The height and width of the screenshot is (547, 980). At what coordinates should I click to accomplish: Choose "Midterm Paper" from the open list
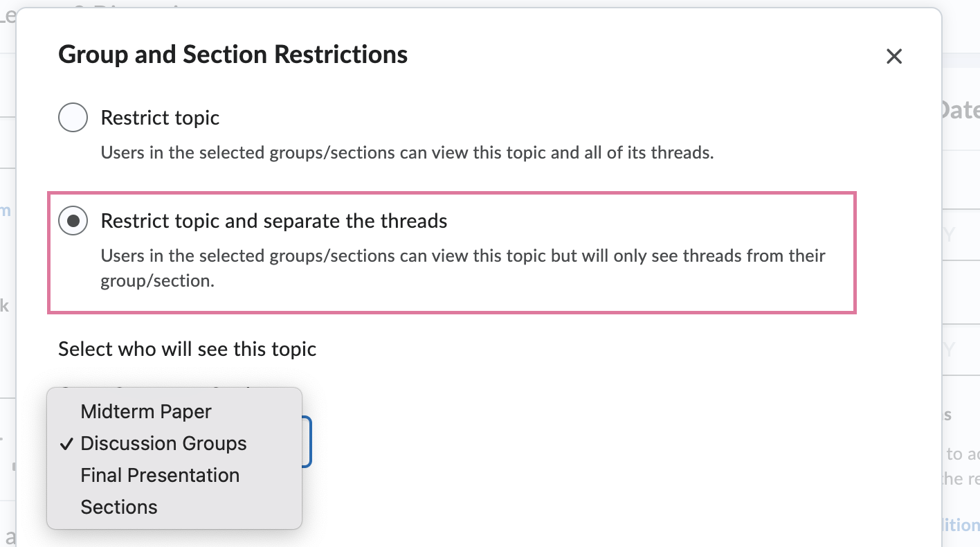click(145, 411)
